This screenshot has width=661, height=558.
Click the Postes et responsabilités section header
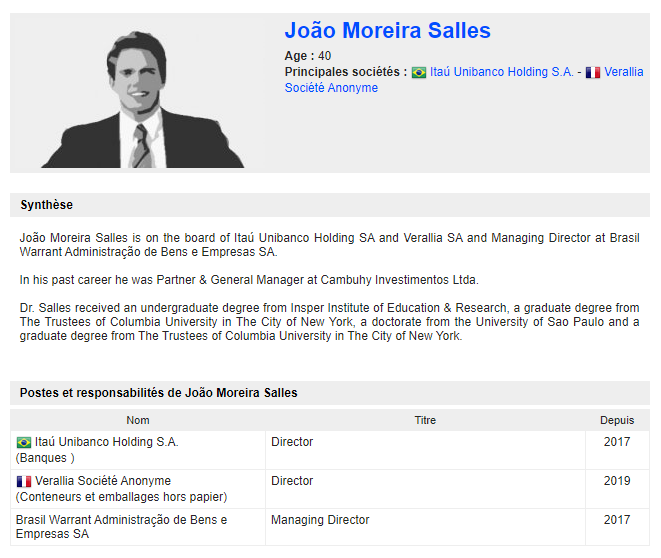tap(159, 393)
